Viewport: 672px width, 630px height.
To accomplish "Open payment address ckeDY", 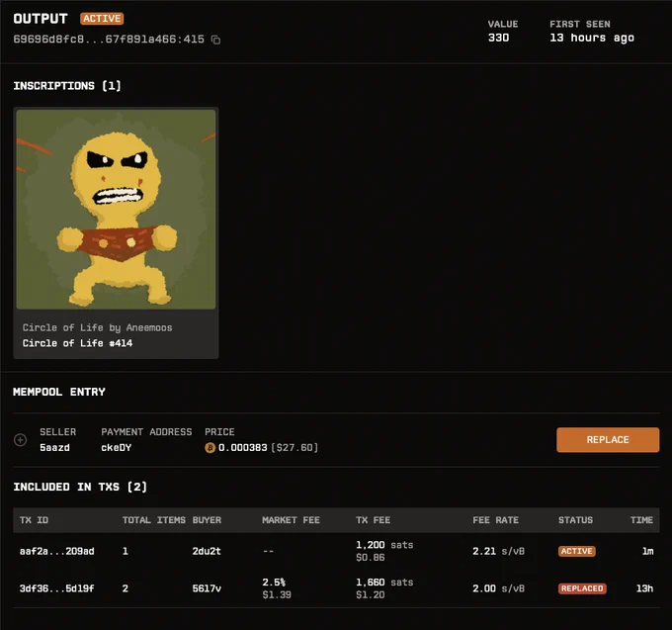I will point(117,448).
